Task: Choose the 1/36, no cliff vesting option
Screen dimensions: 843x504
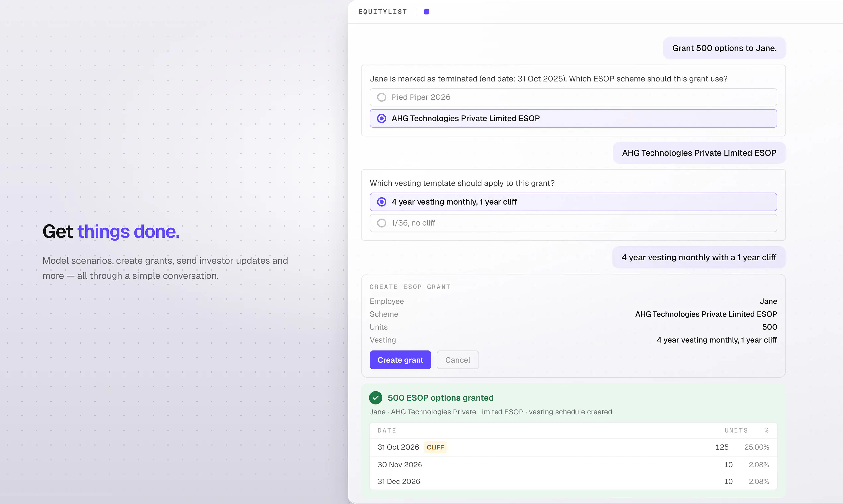Action: coord(573,223)
